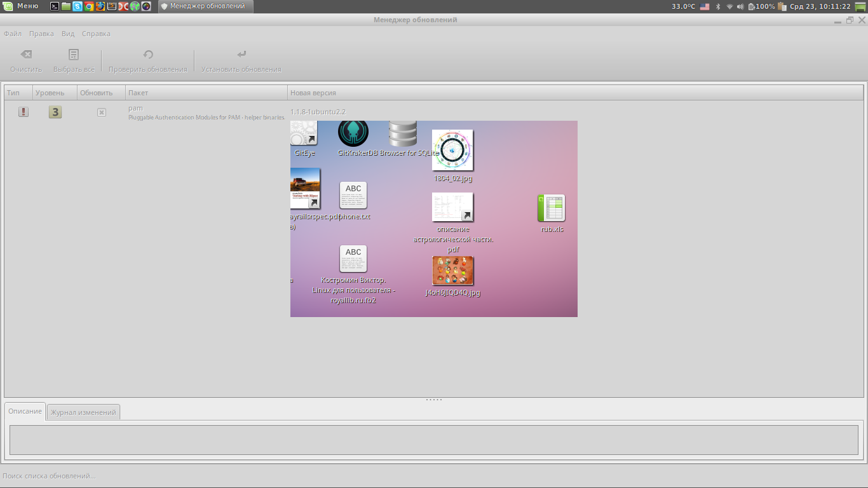The height and width of the screenshot is (488, 868).
Task: Toggle the update checkbox for pam package
Action: (x=101, y=112)
